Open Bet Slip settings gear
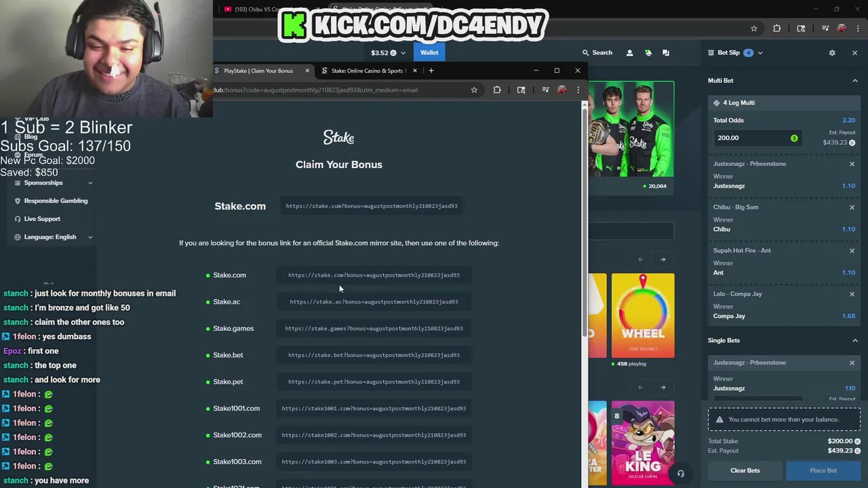This screenshot has height=488, width=868. coord(832,53)
